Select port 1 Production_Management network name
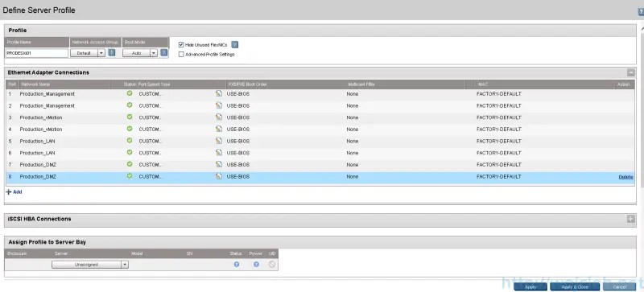The image size is (644, 292). tap(47, 94)
